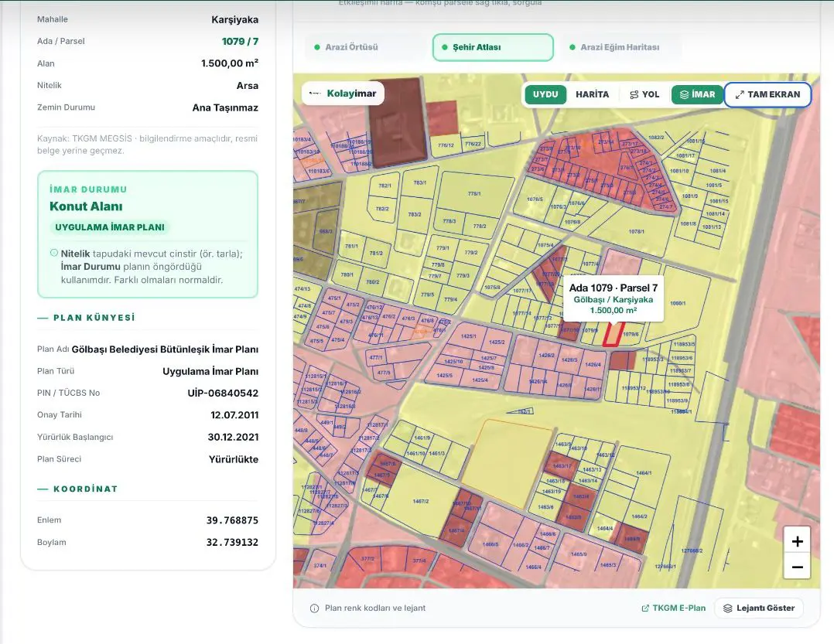The width and height of the screenshot is (834, 644).
Task: Click the Alan value 1.500,00 m²
Action: 230,63
